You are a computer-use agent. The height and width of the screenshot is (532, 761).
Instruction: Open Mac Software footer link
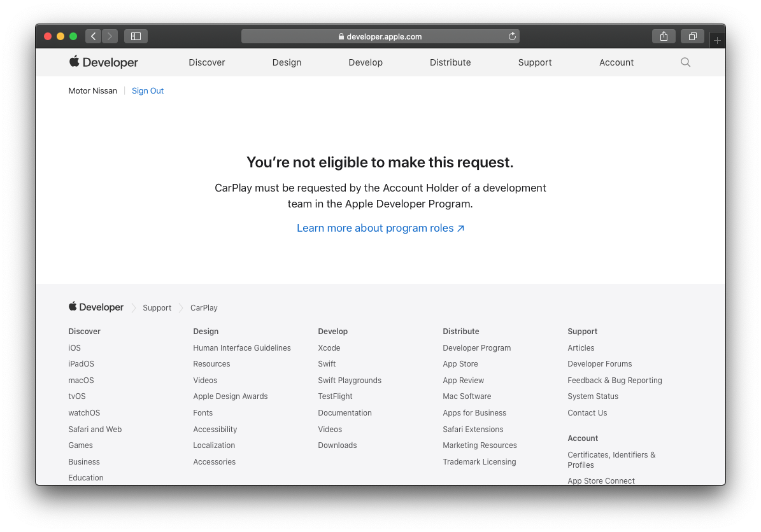click(x=467, y=396)
